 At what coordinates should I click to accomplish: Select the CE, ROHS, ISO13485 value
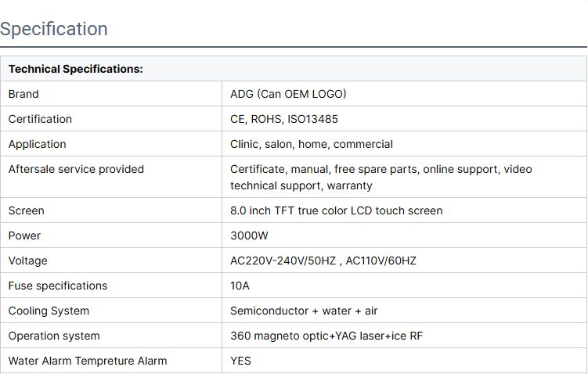click(x=284, y=119)
